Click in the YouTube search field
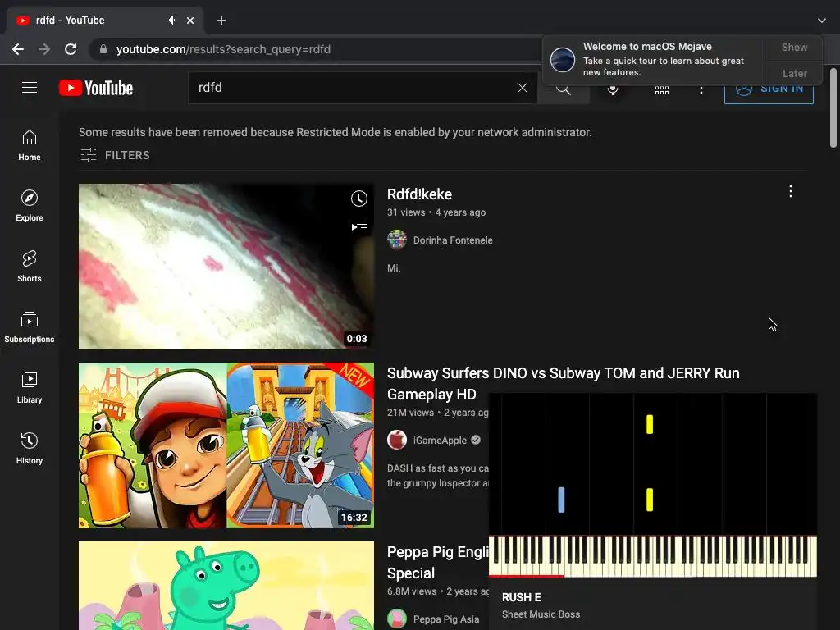The image size is (840, 630). click(354, 88)
